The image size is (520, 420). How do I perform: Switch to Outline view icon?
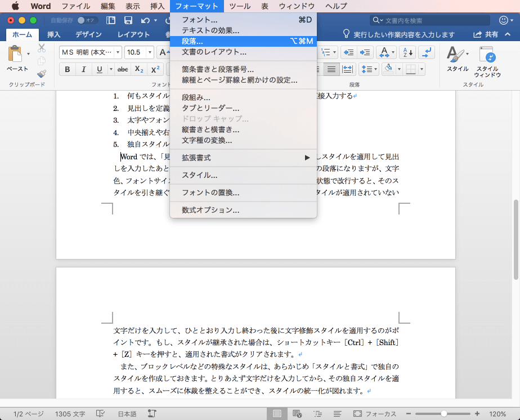click(x=318, y=414)
